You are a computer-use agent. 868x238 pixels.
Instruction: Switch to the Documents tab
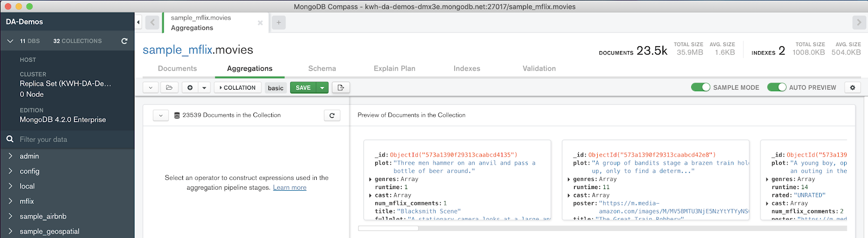tap(177, 68)
